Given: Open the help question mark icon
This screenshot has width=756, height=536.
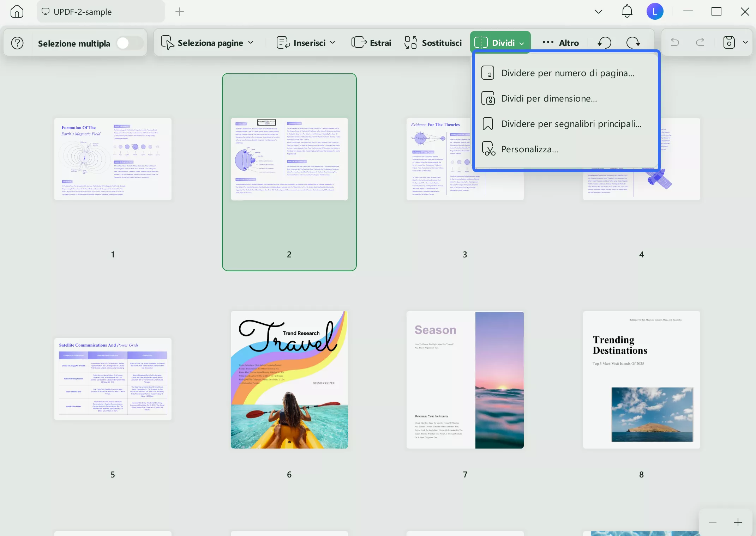Looking at the screenshot, I should click(x=17, y=43).
